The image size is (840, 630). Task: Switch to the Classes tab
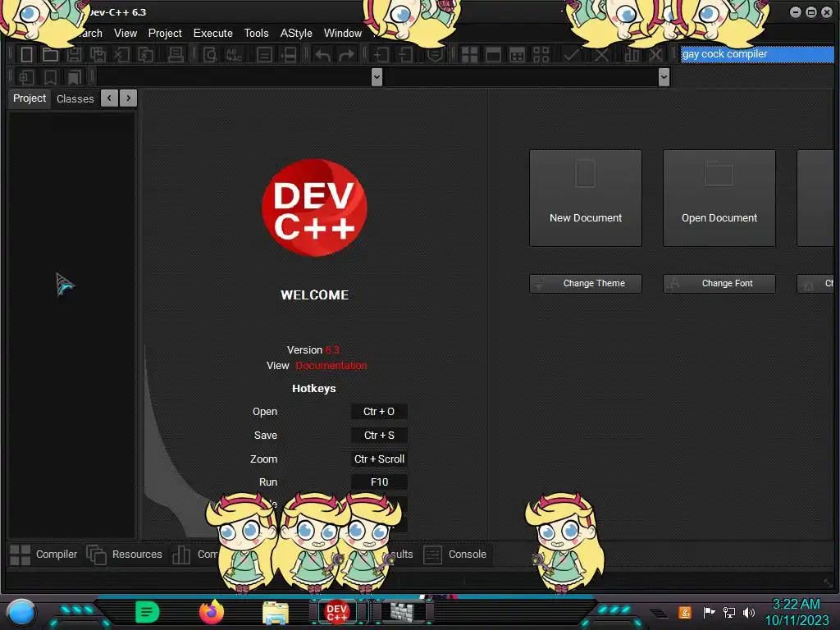(75, 98)
